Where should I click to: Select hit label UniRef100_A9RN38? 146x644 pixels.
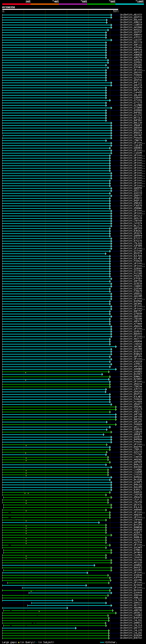click(131, 55)
